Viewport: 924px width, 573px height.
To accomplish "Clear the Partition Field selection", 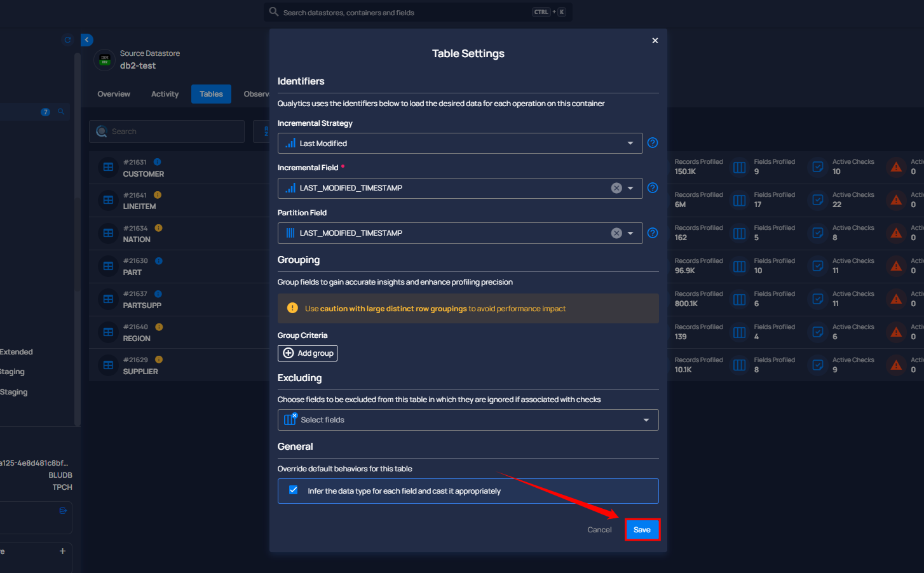I will click(x=616, y=233).
